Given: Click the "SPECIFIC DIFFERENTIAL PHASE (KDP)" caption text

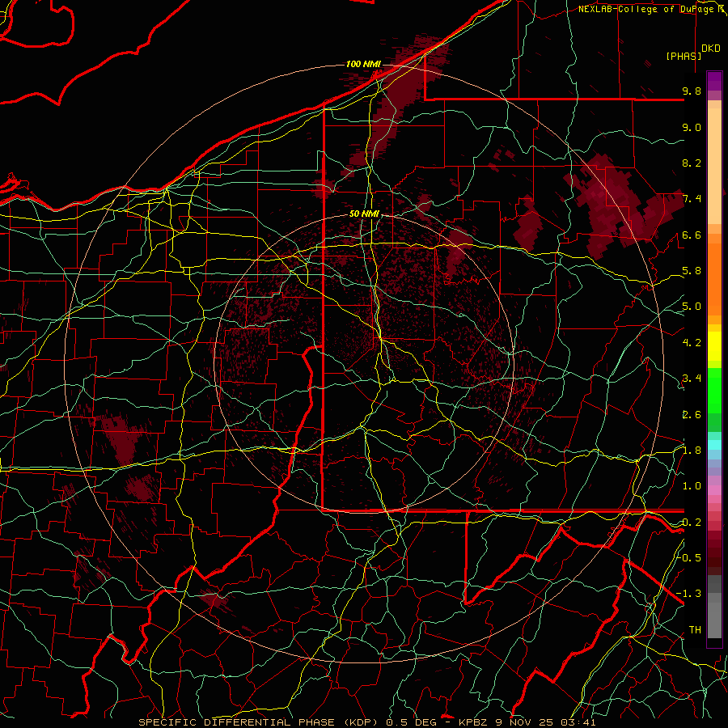Looking at the screenshot, I should click(x=256, y=722).
